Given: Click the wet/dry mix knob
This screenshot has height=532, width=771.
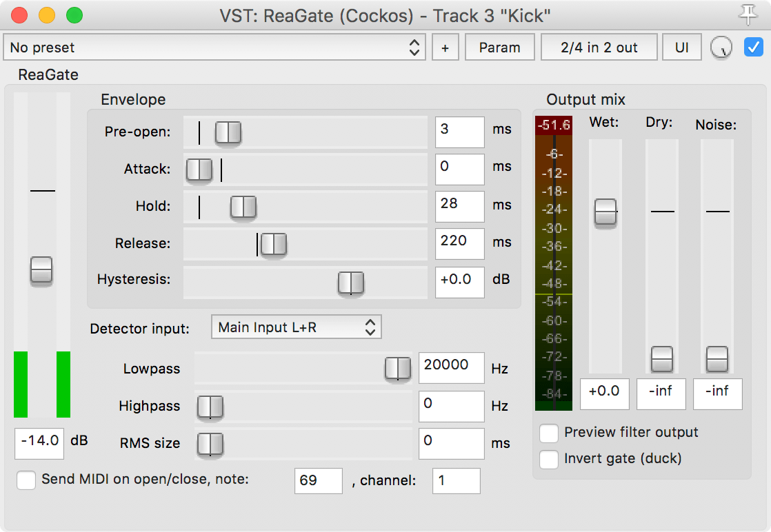Looking at the screenshot, I should click(x=721, y=48).
